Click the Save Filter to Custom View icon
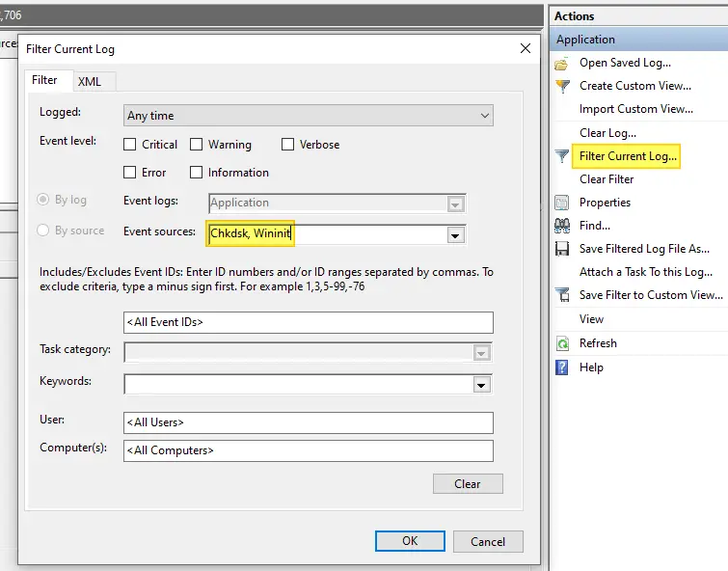The width and height of the screenshot is (728, 571). [x=562, y=294]
